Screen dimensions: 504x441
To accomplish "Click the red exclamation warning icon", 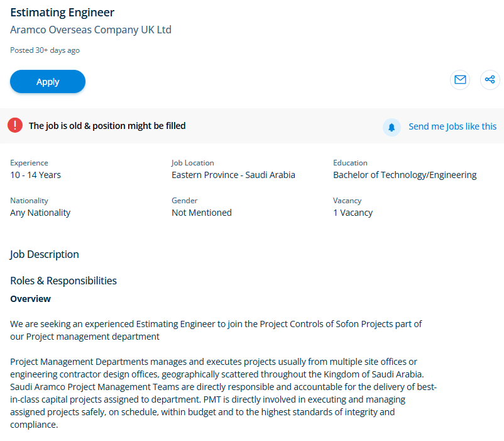I will click(x=15, y=126).
